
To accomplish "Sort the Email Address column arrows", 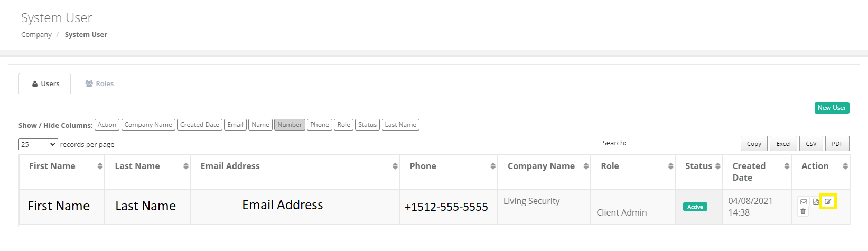I will click(395, 166).
